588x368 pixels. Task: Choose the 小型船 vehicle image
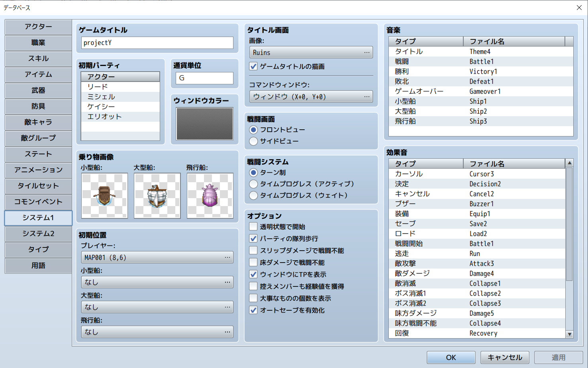coord(104,196)
